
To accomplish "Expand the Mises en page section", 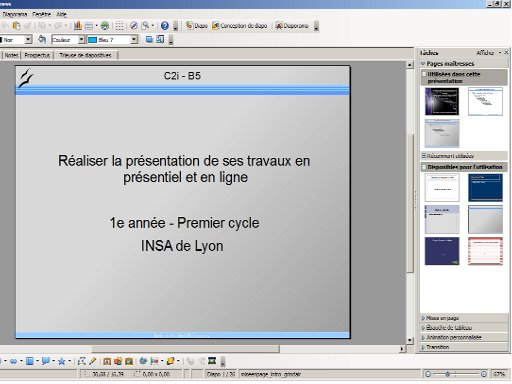I will click(x=464, y=318).
